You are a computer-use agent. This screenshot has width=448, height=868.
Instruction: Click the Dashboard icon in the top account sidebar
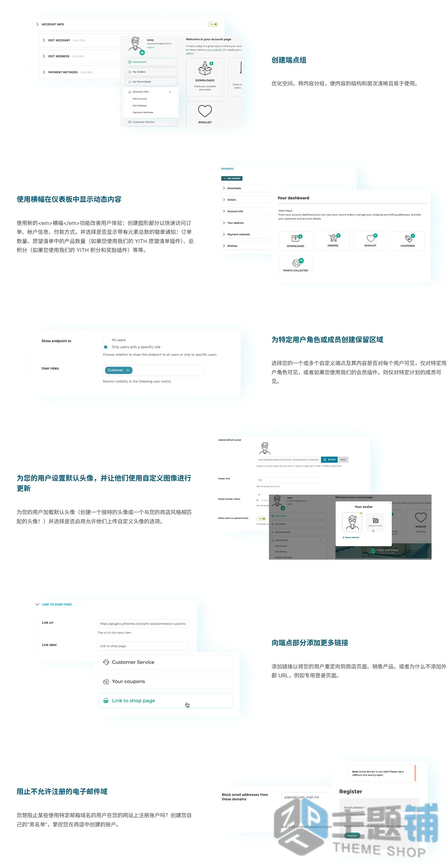click(x=130, y=62)
